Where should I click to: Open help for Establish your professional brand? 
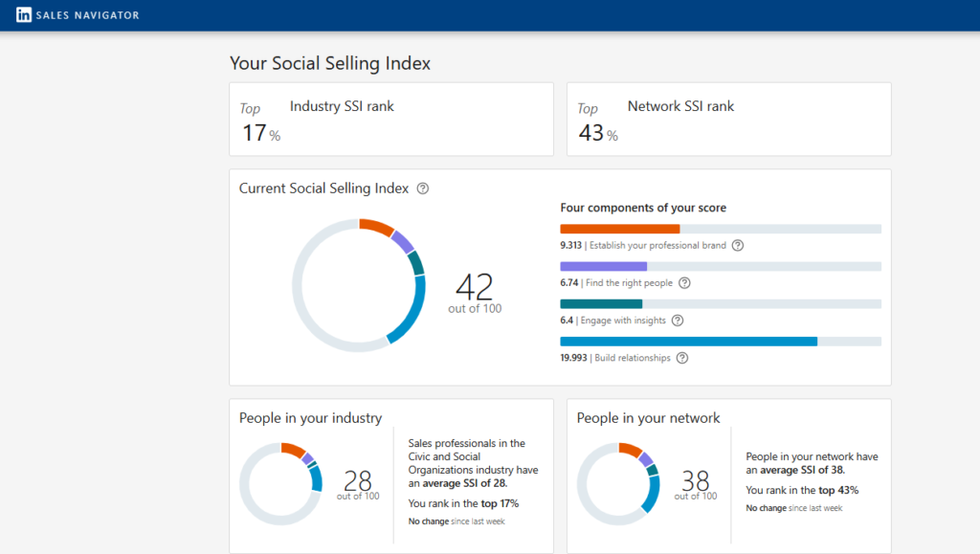point(738,246)
